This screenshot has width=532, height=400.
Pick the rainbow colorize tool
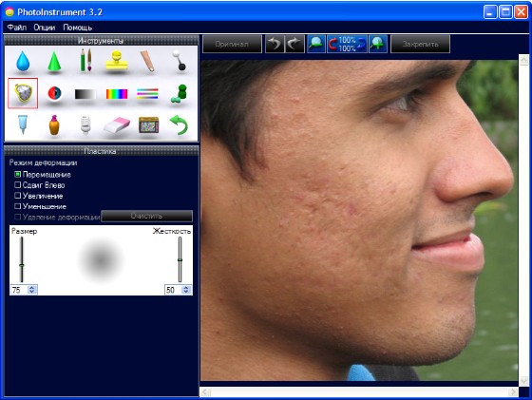117,94
